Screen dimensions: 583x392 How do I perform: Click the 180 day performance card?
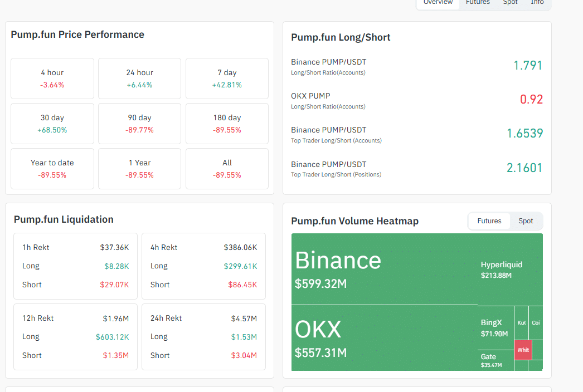pos(227,124)
